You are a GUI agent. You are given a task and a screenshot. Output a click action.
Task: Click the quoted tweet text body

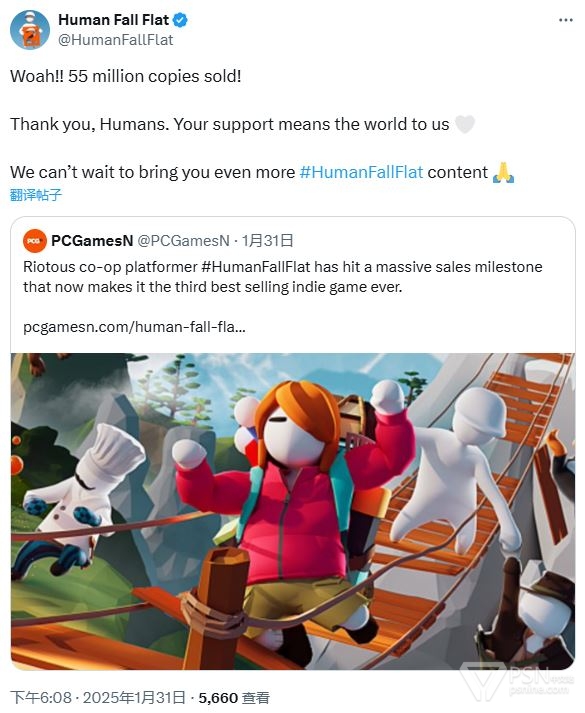[x=283, y=276]
